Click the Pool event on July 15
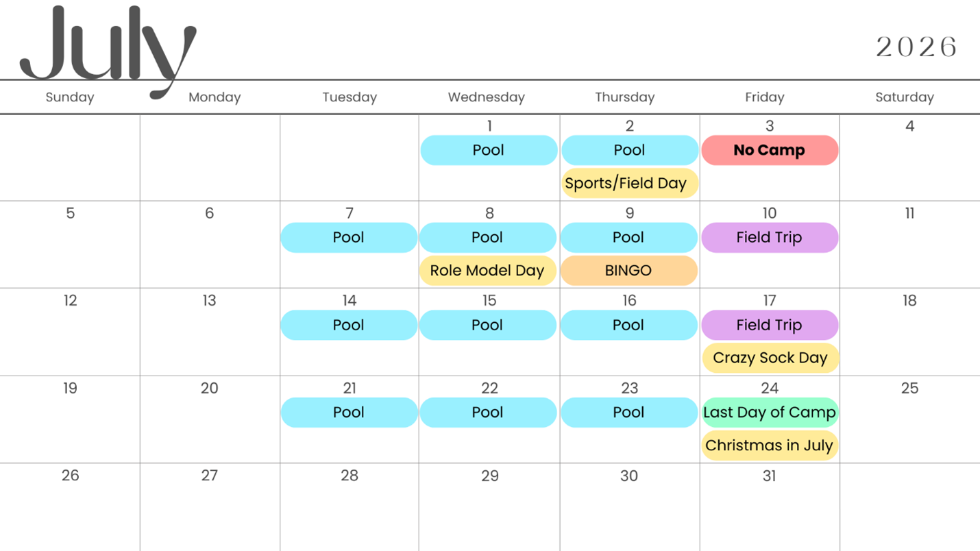Screen dimensions: 980x551 click(487, 325)
